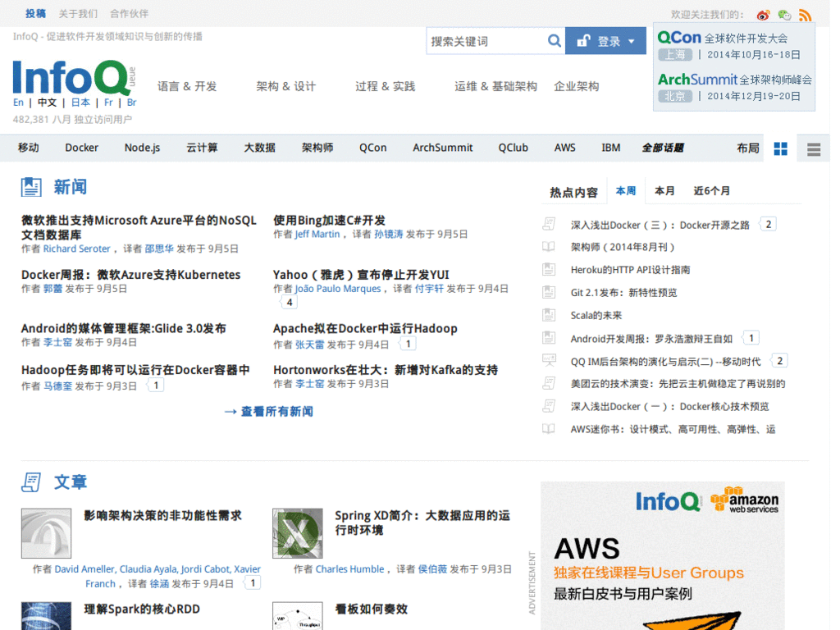The image size is (840, 630).
Task: Click the icon beside 架构师（2014年8月刊）
Action: coord(549,246)
